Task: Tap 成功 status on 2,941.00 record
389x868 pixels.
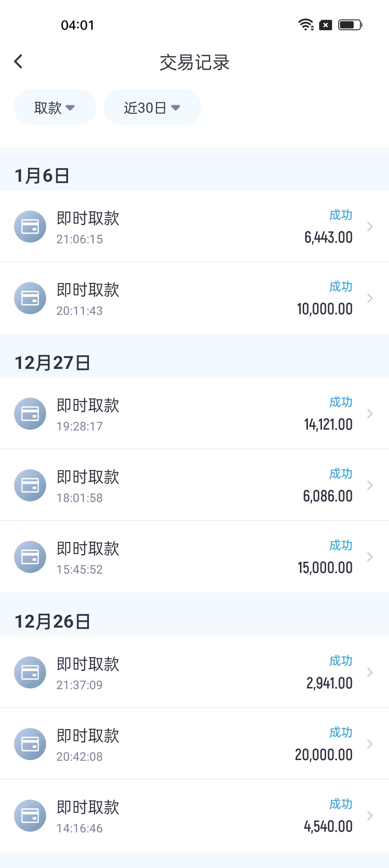Action: click(x=340, y=661)
